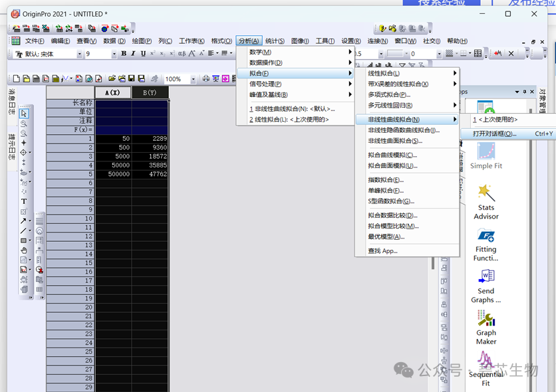Open Sequential Fit app
The image size is (556, 392).
pyautogui.click(x=486, y=369)
